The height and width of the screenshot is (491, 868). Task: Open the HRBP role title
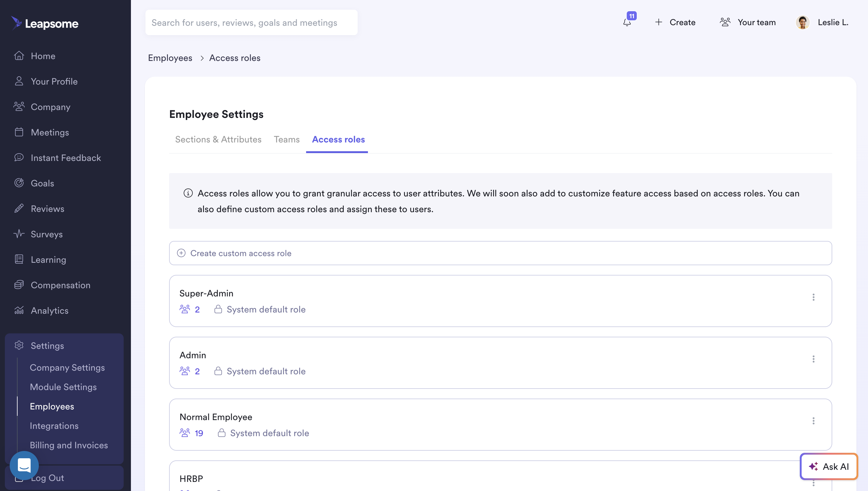[191, 479]
